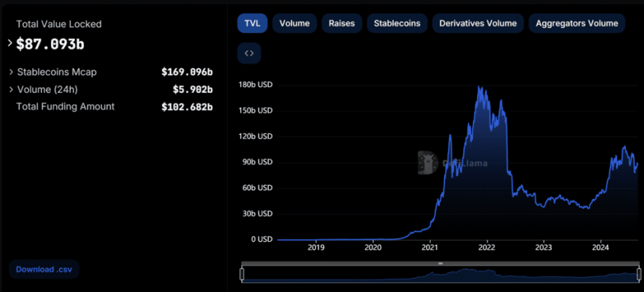
Task: Expand the Total Value Locked chevron
Action: point(10,43)
